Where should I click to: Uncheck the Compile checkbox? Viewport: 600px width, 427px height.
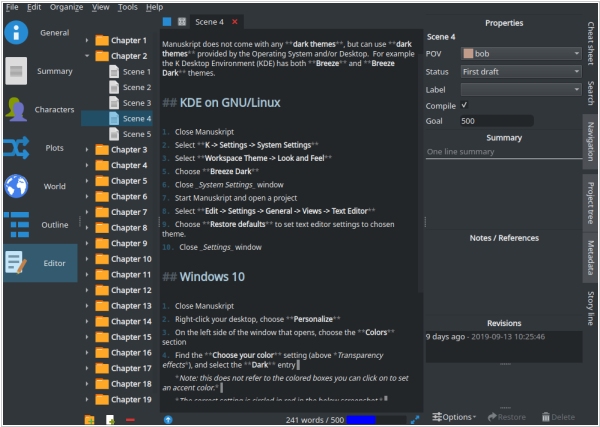coord(465,105)
